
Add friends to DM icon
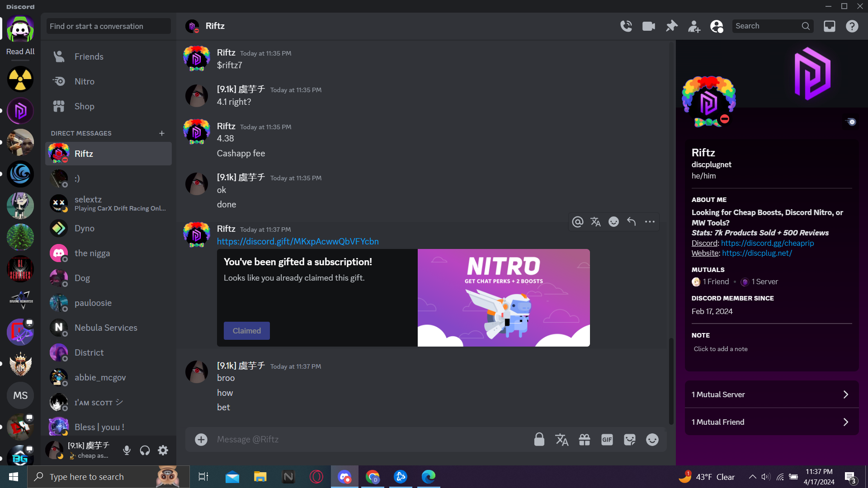[694, 26]
